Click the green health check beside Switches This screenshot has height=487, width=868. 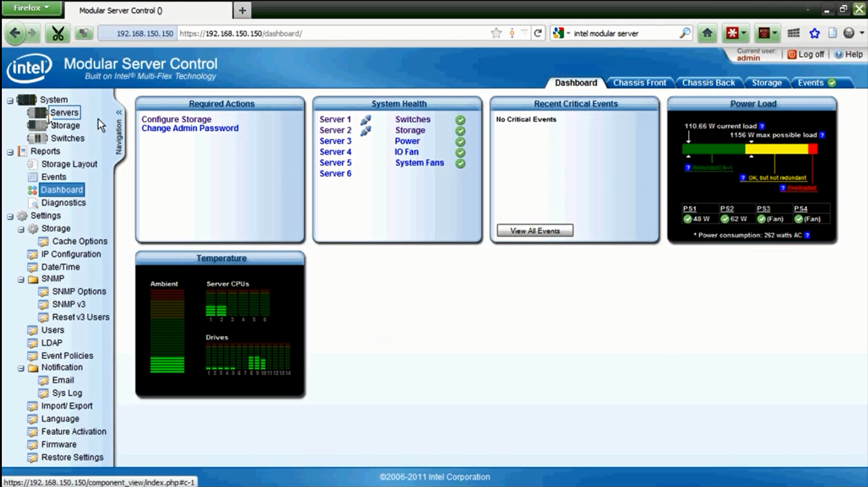coord(460,119)
